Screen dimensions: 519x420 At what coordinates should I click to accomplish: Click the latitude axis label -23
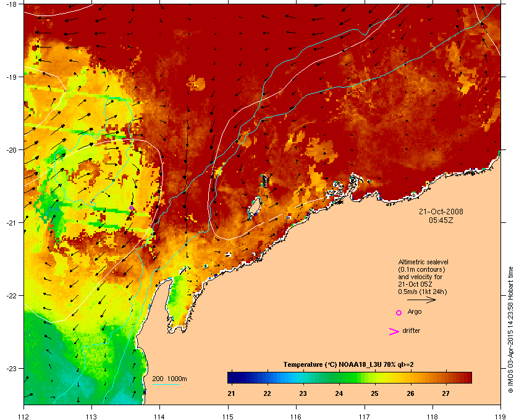pyautogui.click(x=12, y=368)
